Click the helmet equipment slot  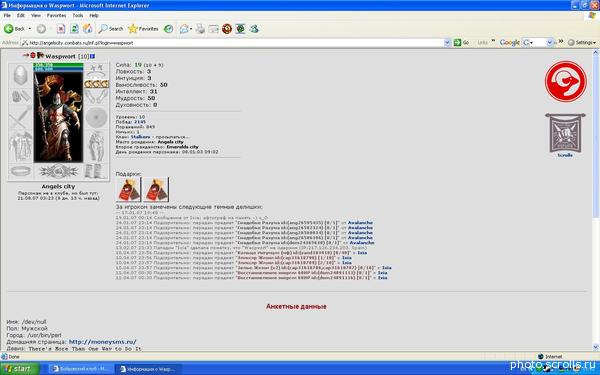(20, 75)
